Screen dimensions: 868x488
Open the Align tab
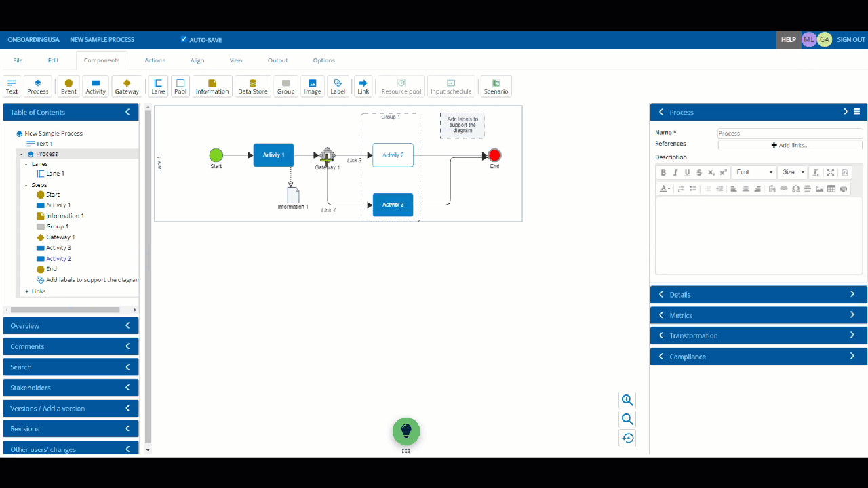[x=197, y=60]
